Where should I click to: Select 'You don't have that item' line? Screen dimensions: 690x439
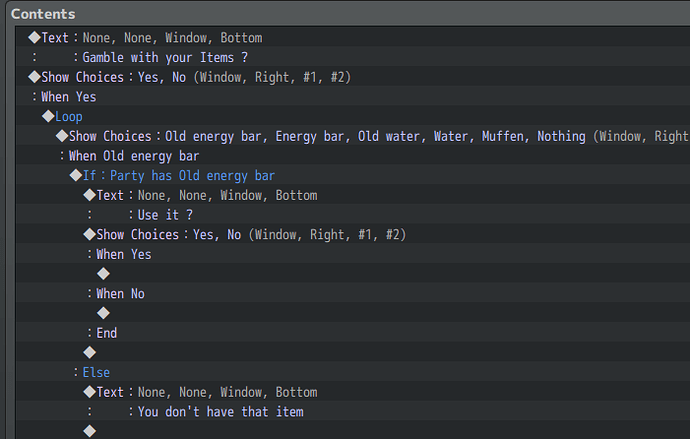(352, 412)
